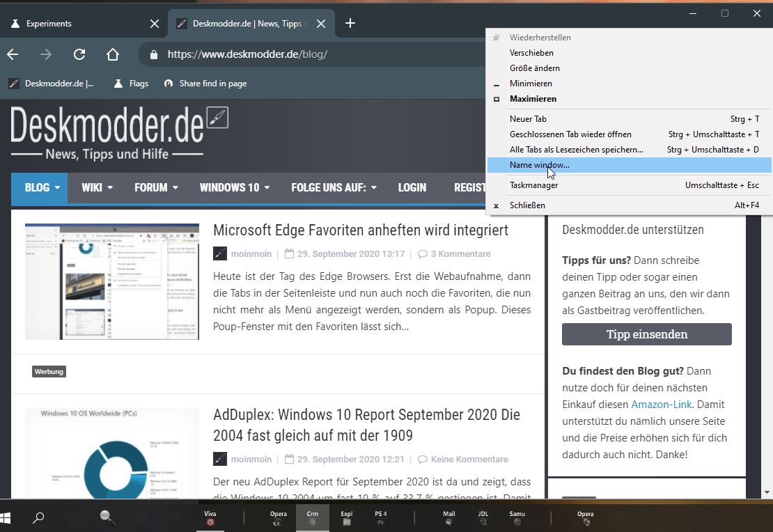Open a new tab with plus button
Image resolution: width=773 pixels, height=532 pixels.
point(350,23)
